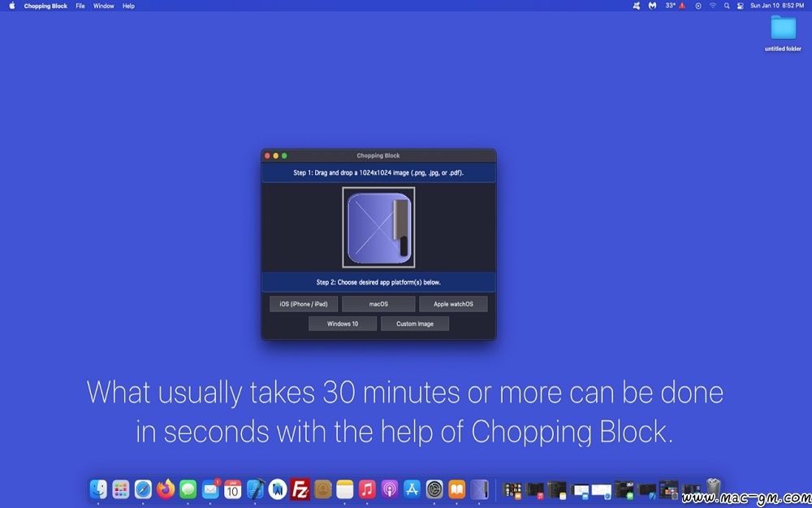Click the Step 1 drag and drop instruction
This screenshot has height=508, width=812.
coord(378,172)
